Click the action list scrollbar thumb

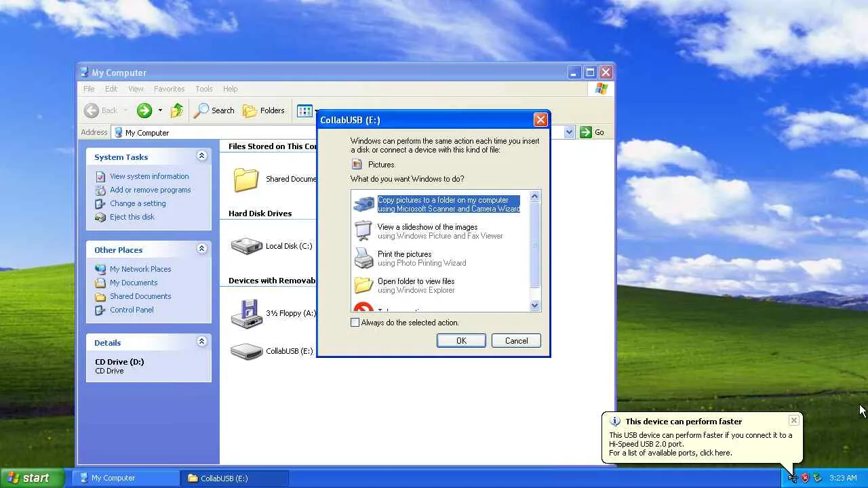pos(534,244)
